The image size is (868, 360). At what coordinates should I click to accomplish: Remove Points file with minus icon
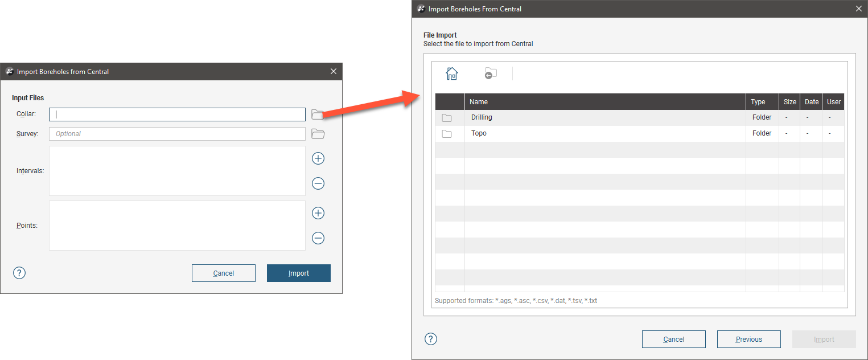tap(318, 238)
